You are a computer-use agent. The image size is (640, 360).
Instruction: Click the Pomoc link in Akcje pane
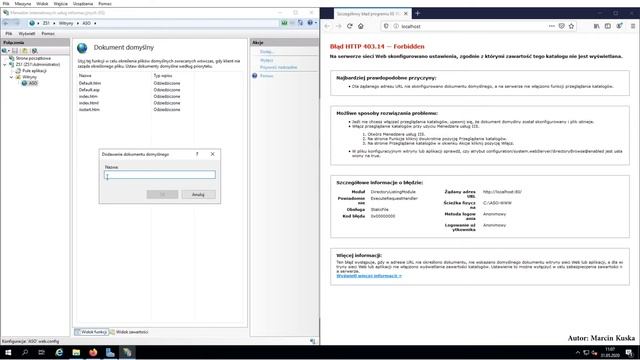(267, 76)
